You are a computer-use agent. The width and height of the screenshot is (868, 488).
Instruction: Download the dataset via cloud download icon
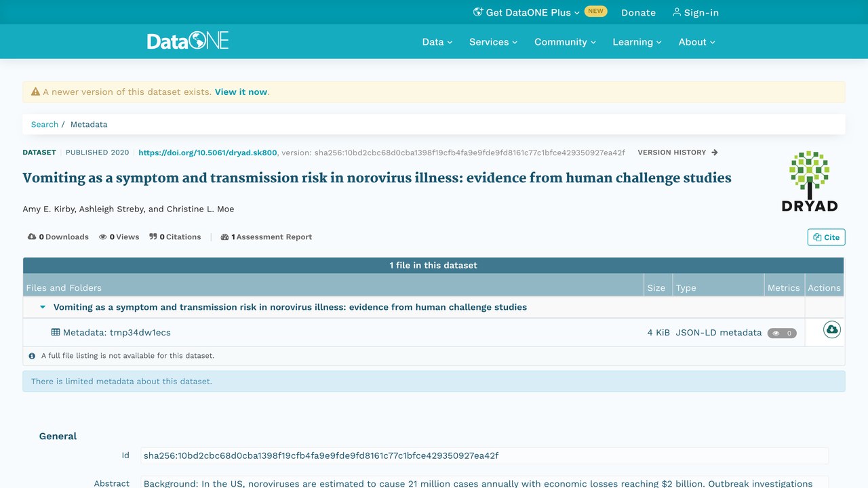[831, 330]
